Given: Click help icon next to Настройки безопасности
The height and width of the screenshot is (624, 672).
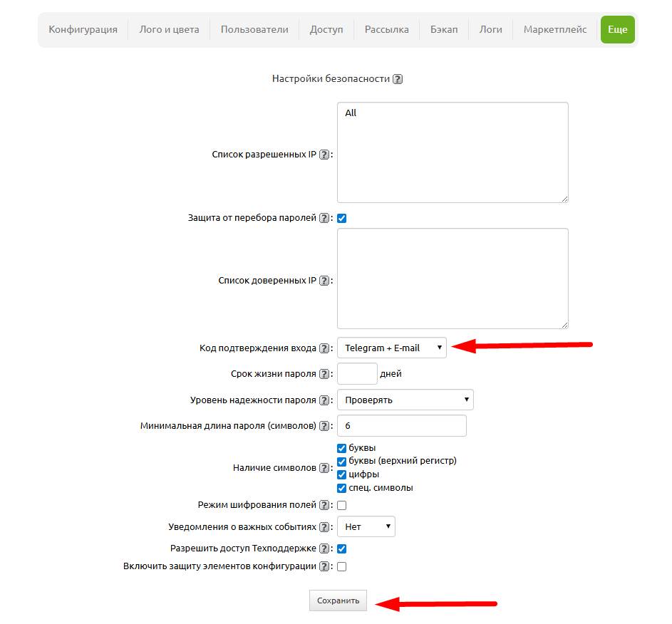Looking at the screenshot, I should coord(398,79).
